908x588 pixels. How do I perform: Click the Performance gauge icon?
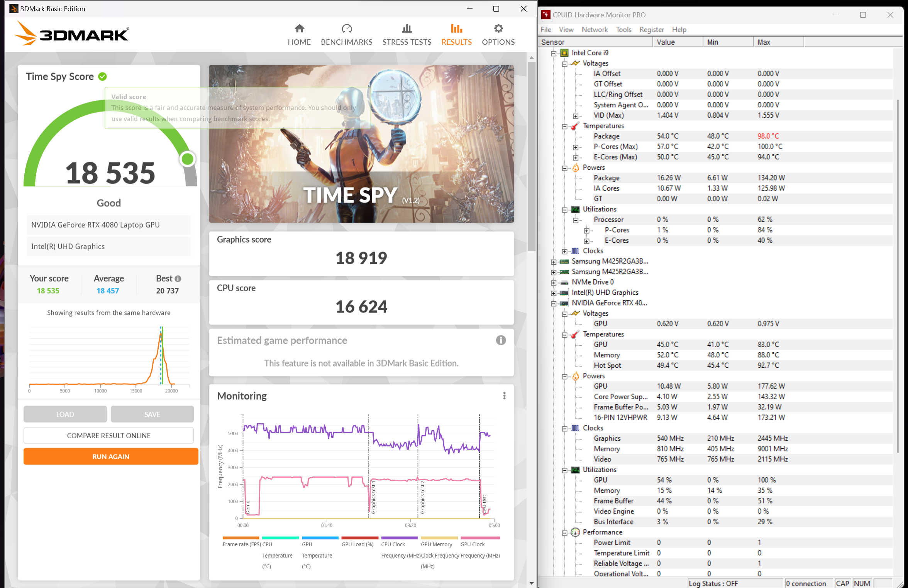575,532
